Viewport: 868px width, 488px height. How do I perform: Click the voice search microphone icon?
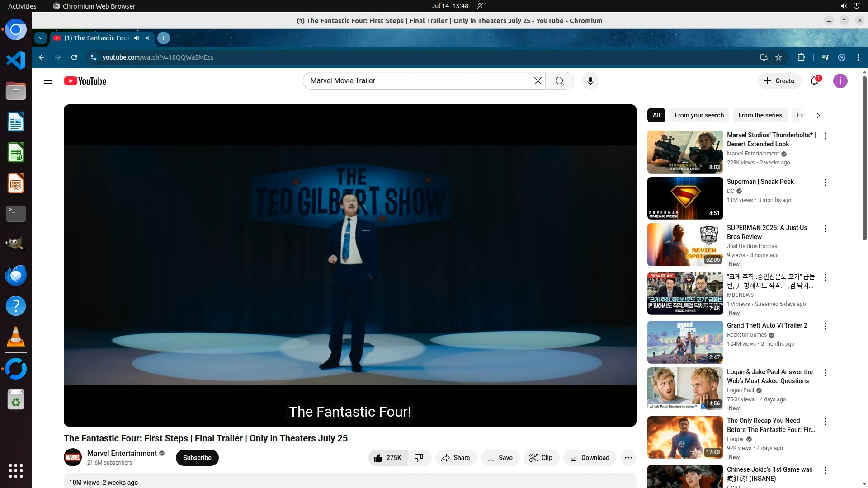click(590, 81)
